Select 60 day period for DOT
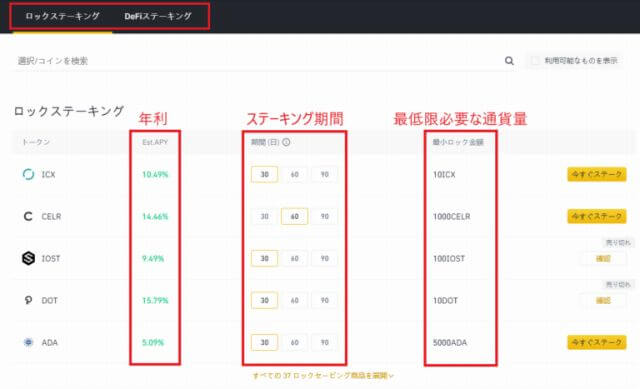Image resolution: width=640 pixels, height=389 pixels. tap(294, 300)
